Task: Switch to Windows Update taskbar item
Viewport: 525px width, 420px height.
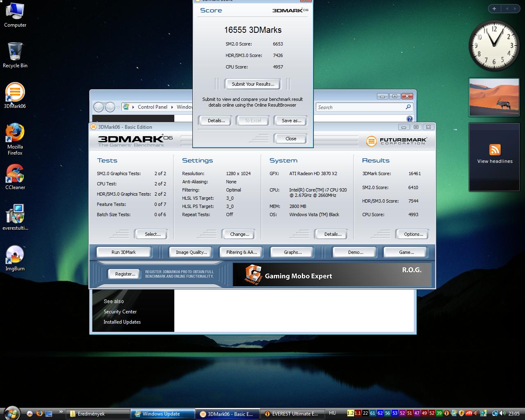Action: 162,414
